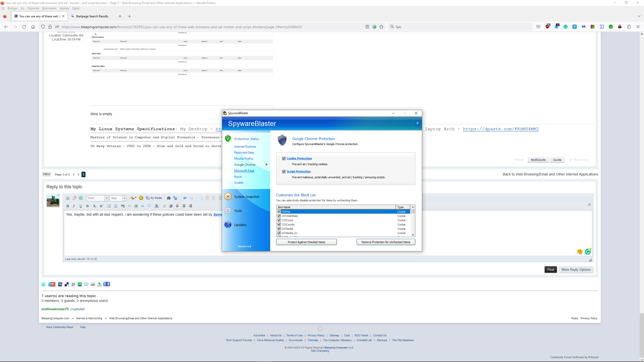This screenshot has height=362, width=644.
Task: Switch to the Startpage Search Results tab
Action: (93, 16)
